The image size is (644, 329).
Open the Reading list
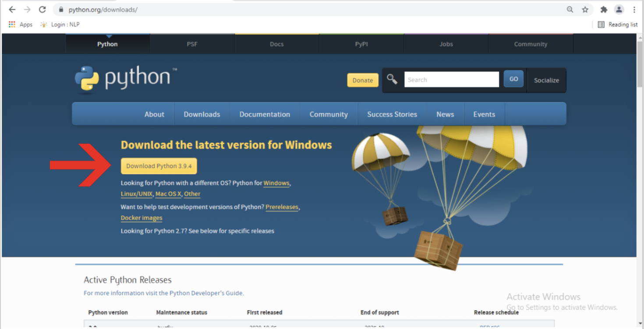point(618,25)
